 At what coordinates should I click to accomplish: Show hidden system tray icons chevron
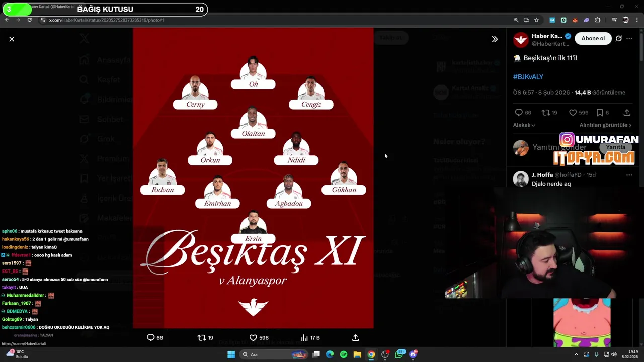coord(576,354)
